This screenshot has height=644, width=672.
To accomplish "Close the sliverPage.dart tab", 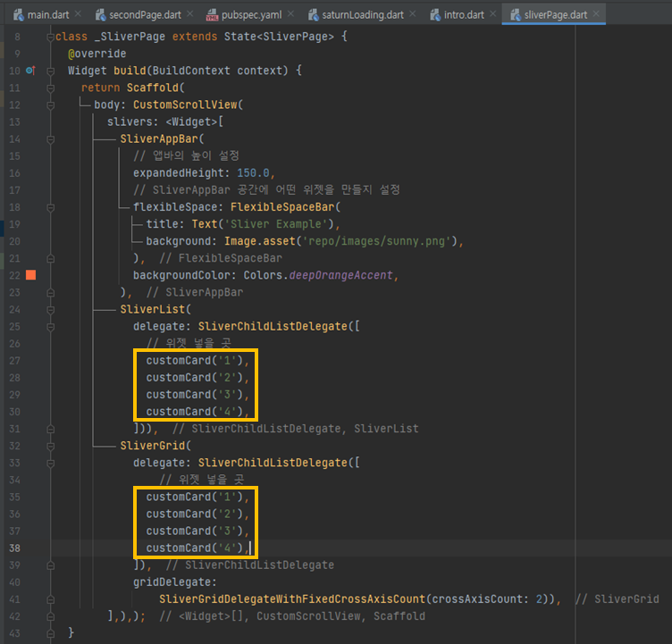I will 596,14.
